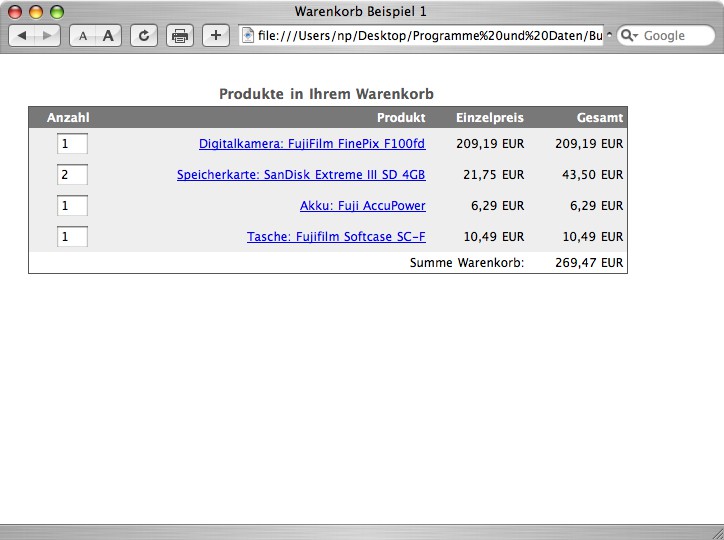Minimize the Warenkorb Beispiel 1 window

tap(37, 12)
